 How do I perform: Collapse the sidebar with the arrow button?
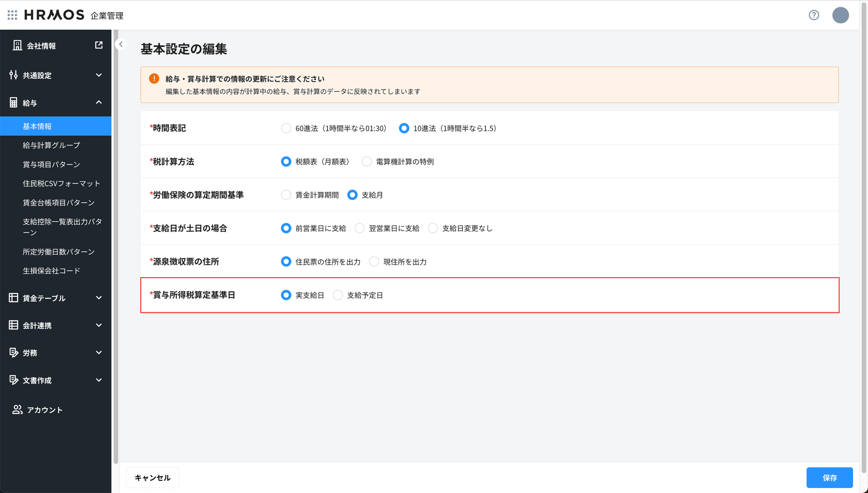click(x=121, y=44)
